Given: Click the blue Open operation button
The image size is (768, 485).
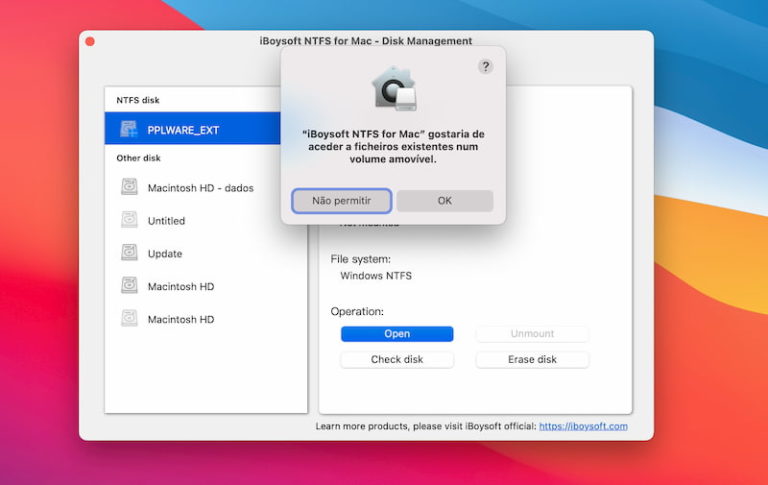Looking at the screenshot, I should click(x=397, y=334).
